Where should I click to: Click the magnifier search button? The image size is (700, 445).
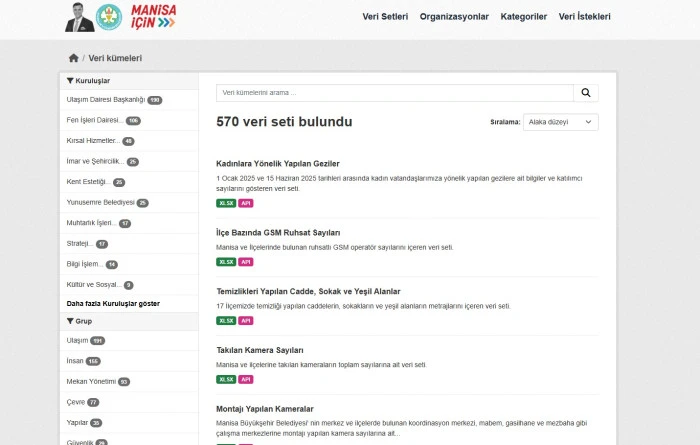pyautogui.click(x=586, y=93)
